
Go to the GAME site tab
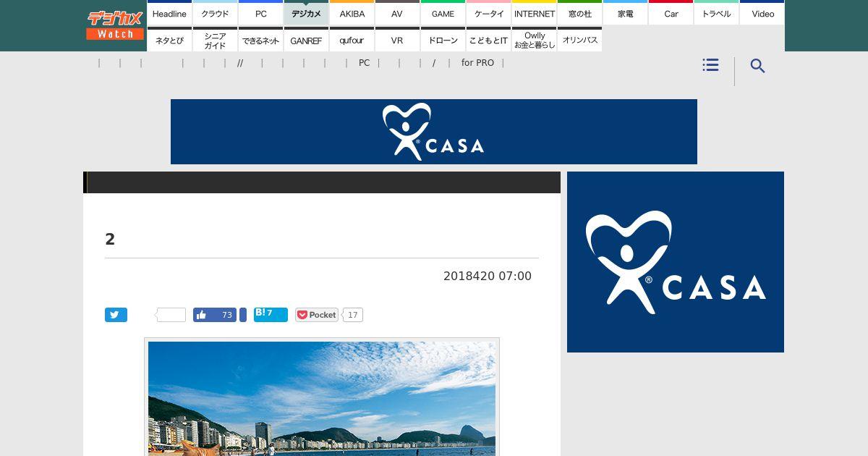click(x=443, y=13)
